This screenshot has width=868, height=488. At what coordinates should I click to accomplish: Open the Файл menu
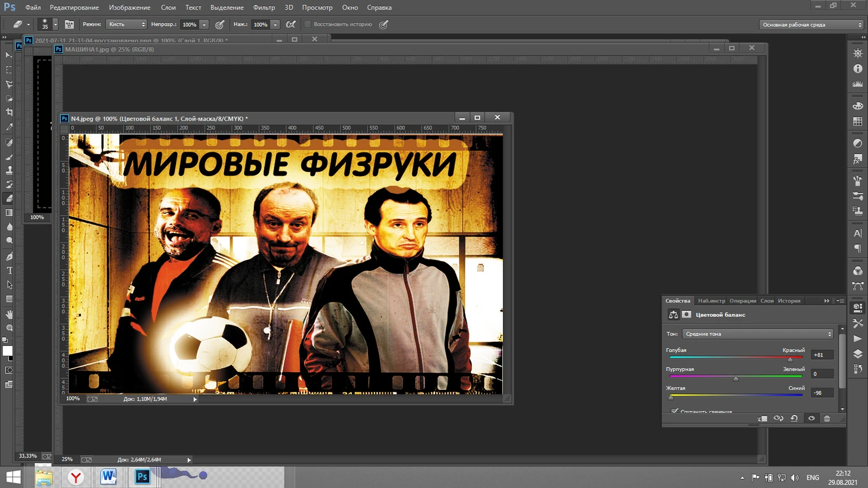pyautogui.click(x=33, y=7)
